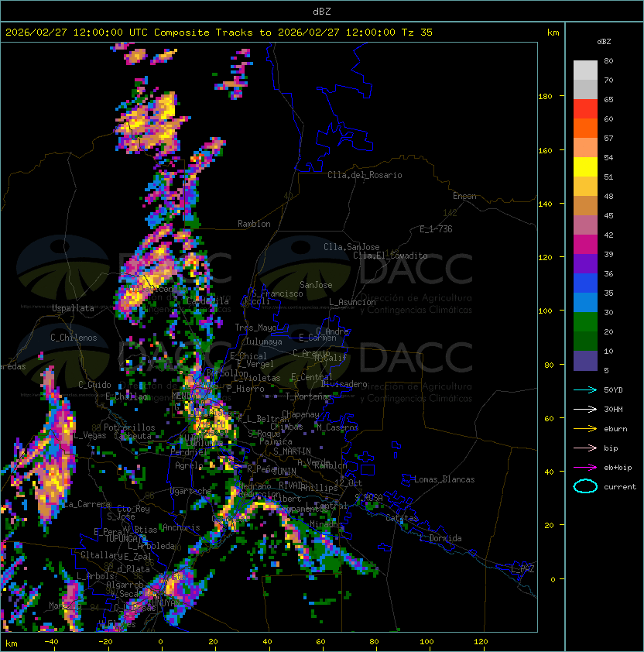
Task: Click the '120' tick on the horizontal km axis
Action: coord(481,642)
